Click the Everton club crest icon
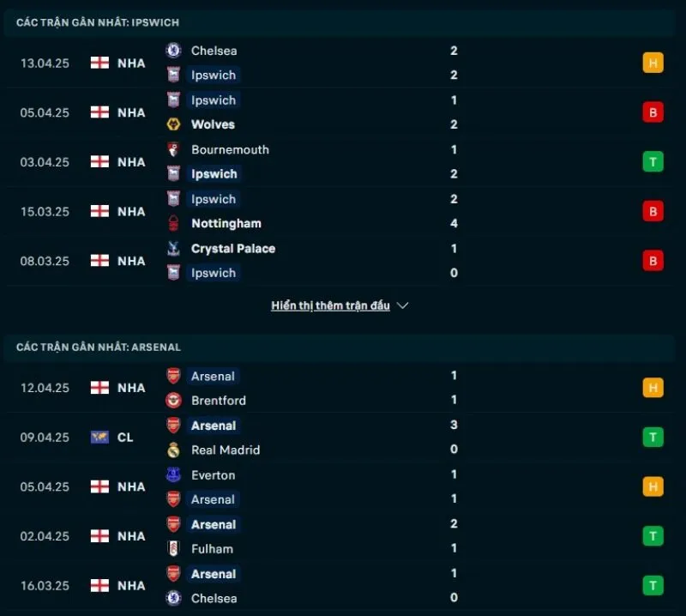The image size is (686, 616). click(173, 474)
